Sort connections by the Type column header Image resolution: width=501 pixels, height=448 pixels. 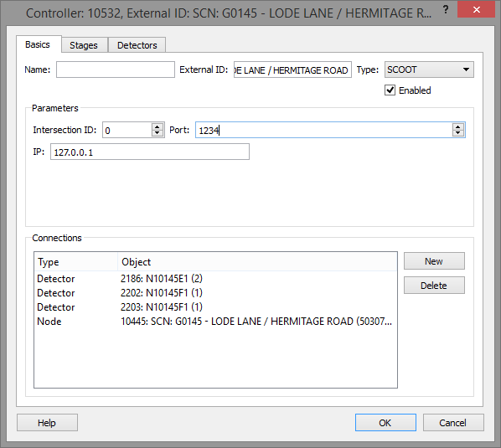tap(76, 262)
